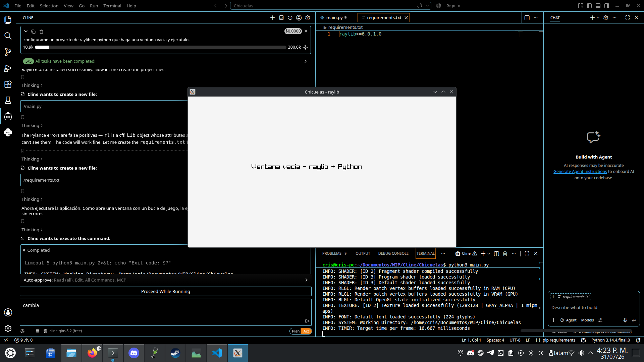
Task: Start a new Cline task with the plus icon
Action: click(x=273, y=18)
